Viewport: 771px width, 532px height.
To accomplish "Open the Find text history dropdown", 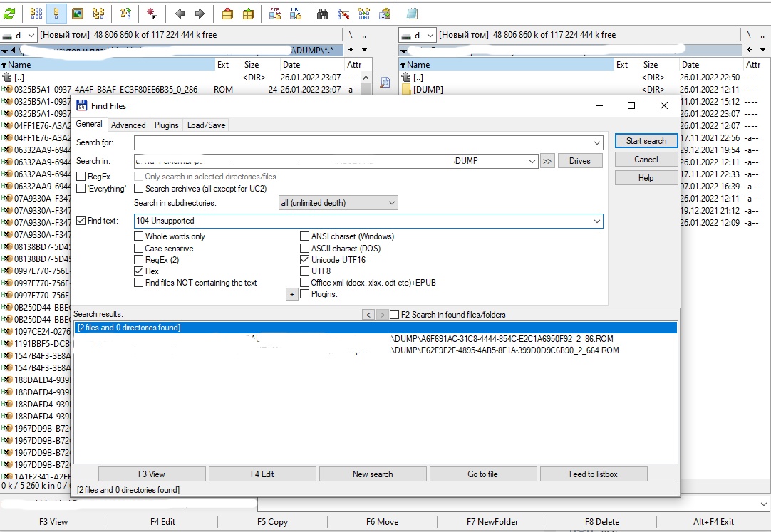I will [597, 221].
